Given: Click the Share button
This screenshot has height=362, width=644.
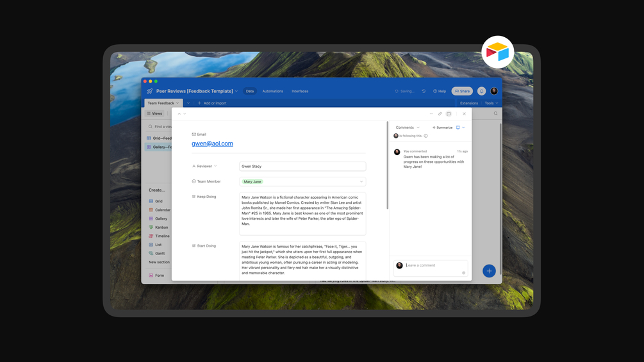Looking at the screenshot, I should (462, 91).
